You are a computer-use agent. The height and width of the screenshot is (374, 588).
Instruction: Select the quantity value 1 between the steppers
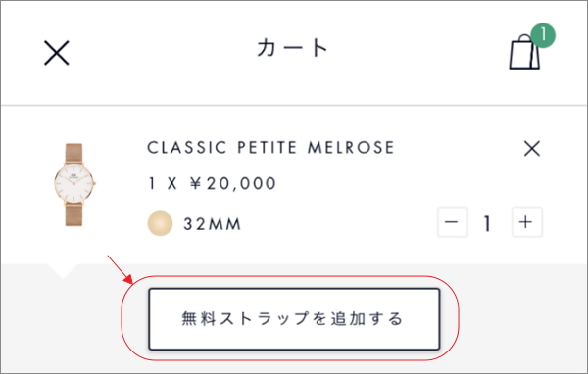coord(487,224)
